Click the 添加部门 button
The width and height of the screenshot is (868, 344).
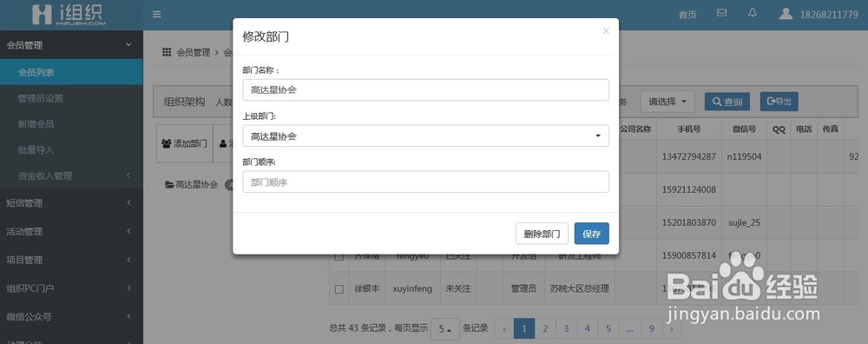(184, 143)
